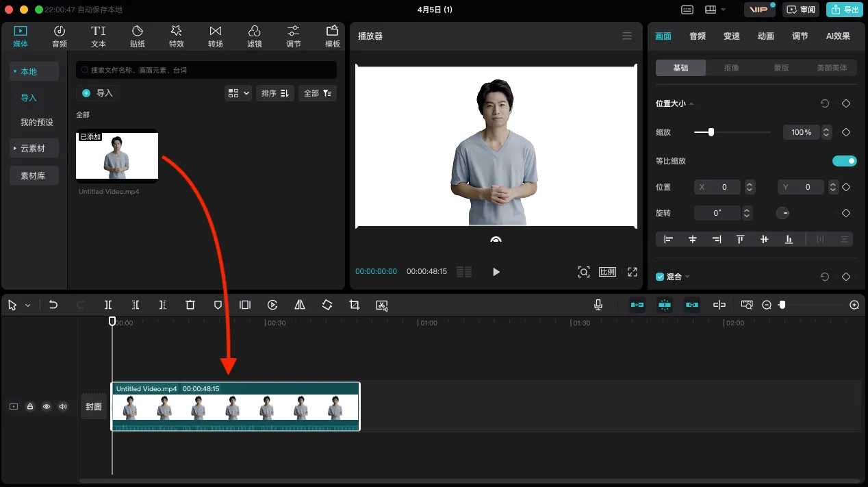The height and width of the screenshot is (487, 868).
Task: Click the 缩放 percentage stepper arrows
Action: 826,132
